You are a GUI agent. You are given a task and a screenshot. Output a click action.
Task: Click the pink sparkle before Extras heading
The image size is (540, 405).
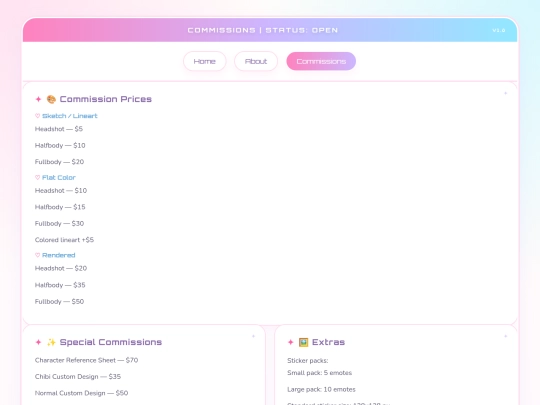point(290,342)
